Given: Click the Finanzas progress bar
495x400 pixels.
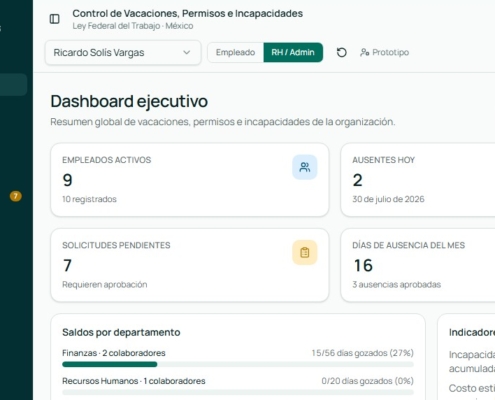Looking at the screenshot, I should (238, 364).
